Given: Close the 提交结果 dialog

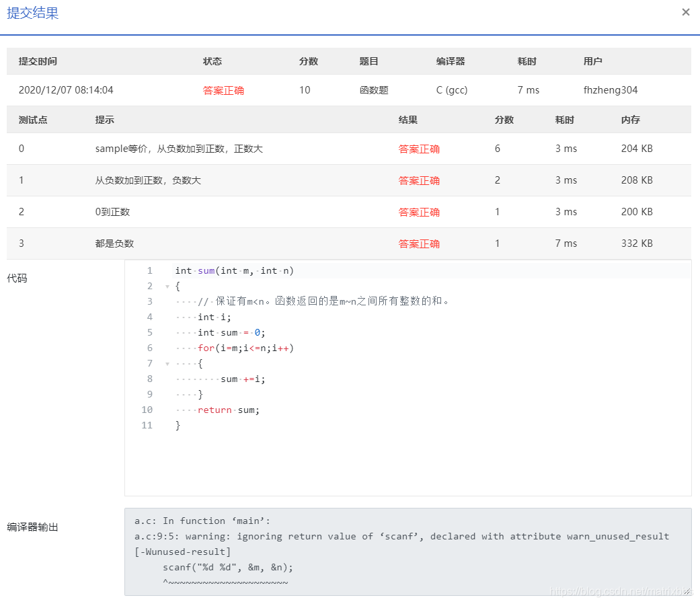Looking at the screenshot, I should click(x=685, y=11).
